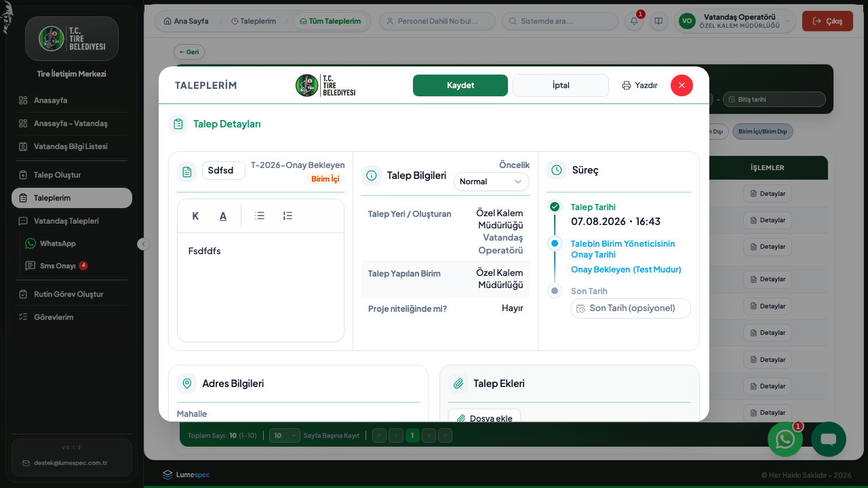868x488 pixels.
Task: Click the Kaydet button
Action: pos(460,85)
